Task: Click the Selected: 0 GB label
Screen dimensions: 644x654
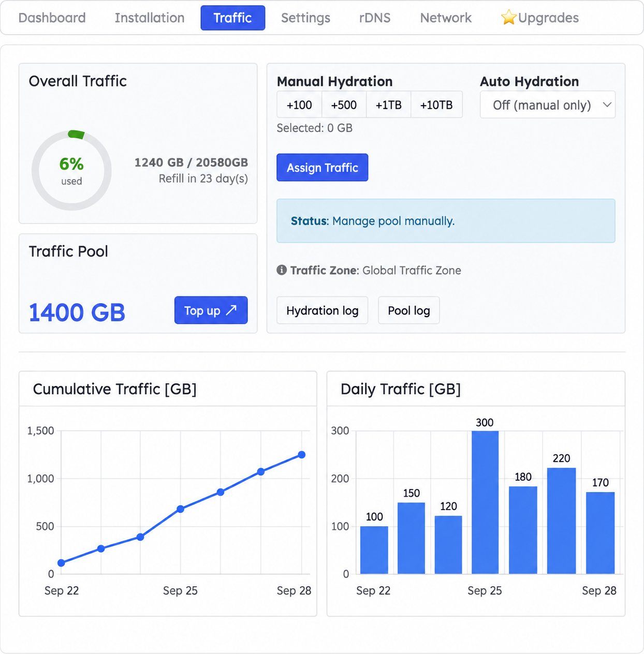Action: pos(315,128)
